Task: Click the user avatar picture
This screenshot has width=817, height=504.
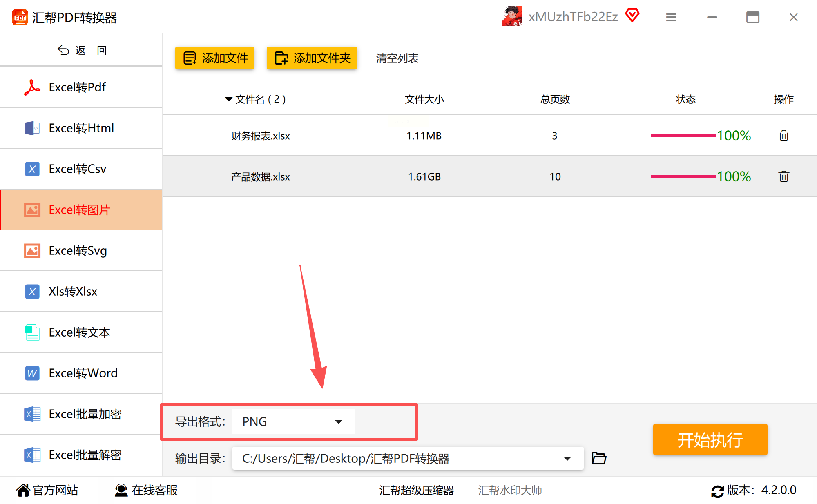Action: pos(512,16)
